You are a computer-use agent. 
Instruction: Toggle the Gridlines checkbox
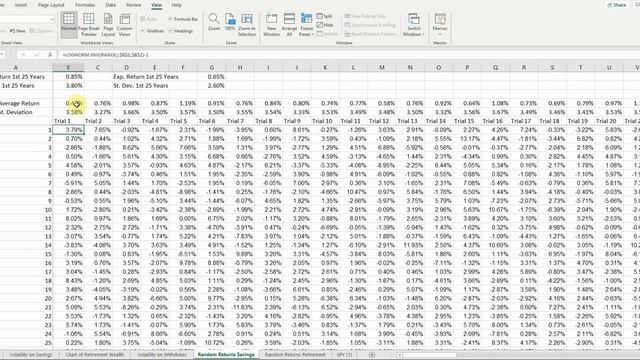click(x=152, y=31)
